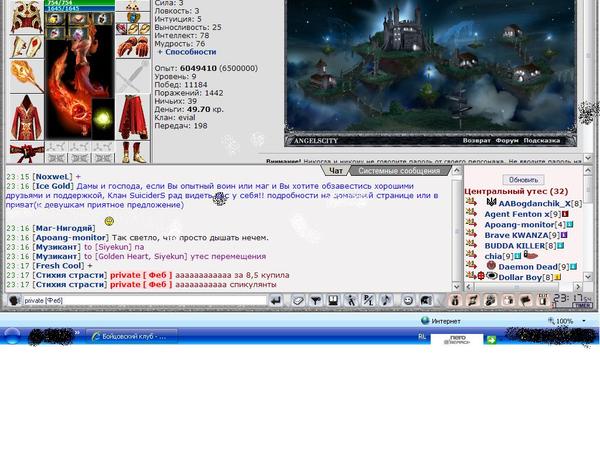
Task: Open info icon beside Apoang-monitor[4]
Action: pyautogui.click(x=570, y=225)
